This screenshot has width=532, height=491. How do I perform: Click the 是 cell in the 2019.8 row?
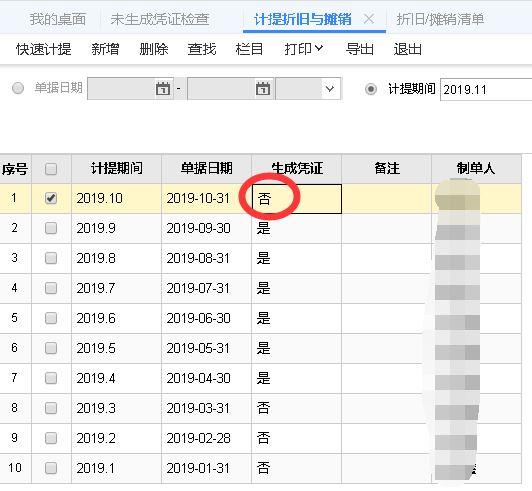(x=297, y=258)
